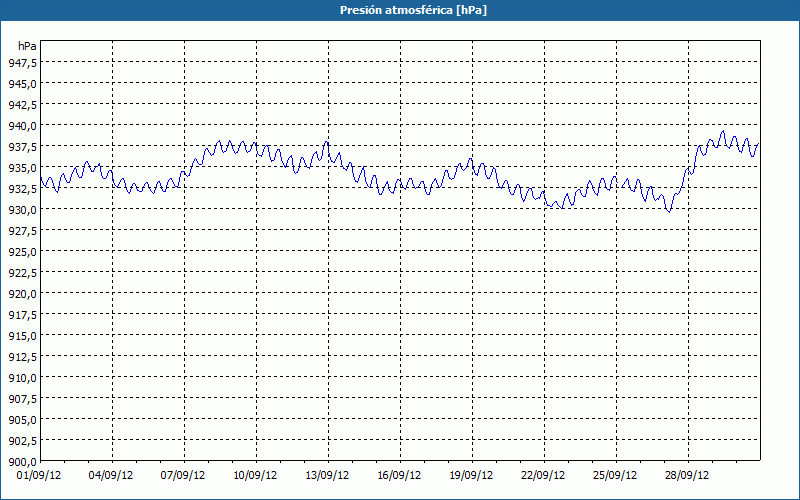
Task: Select the 940,0 y-axis label
Action: pos(22,126)
